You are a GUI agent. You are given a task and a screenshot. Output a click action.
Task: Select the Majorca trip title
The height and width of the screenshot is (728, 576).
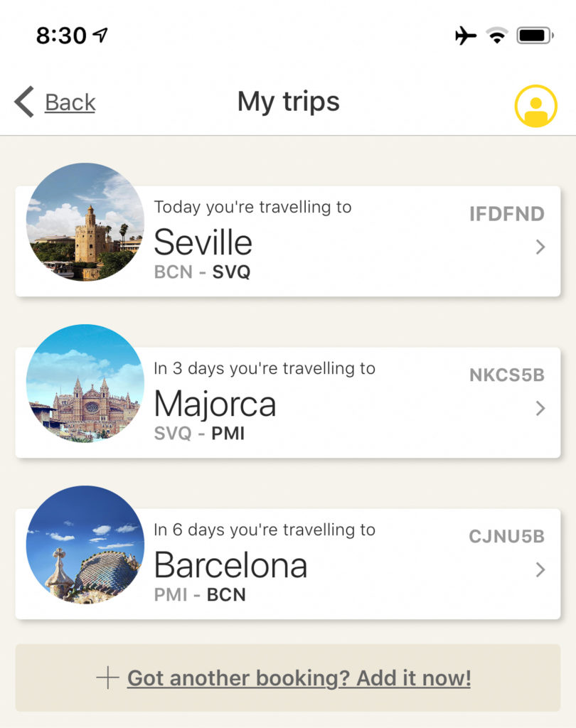[215, 404]
